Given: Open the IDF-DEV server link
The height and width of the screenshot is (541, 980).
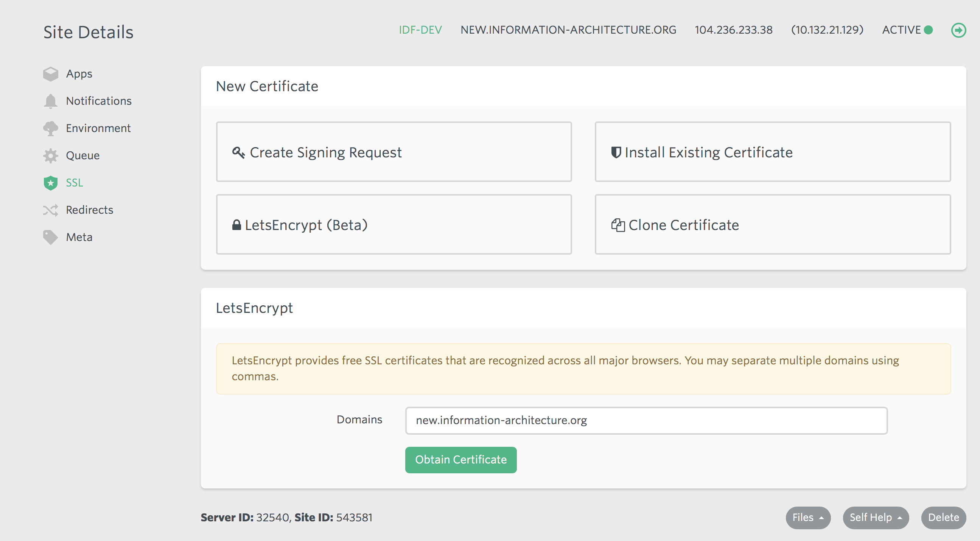Looking at the screenshot, I should [x=420, y=30].
